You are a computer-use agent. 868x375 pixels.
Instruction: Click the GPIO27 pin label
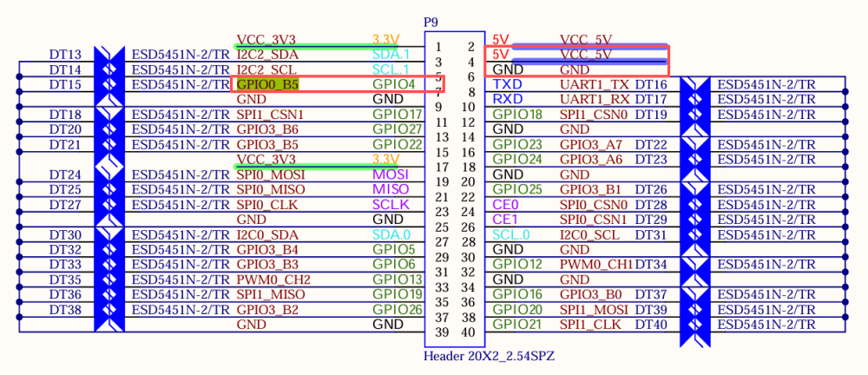pyautogui.click(x=398, y=129)
